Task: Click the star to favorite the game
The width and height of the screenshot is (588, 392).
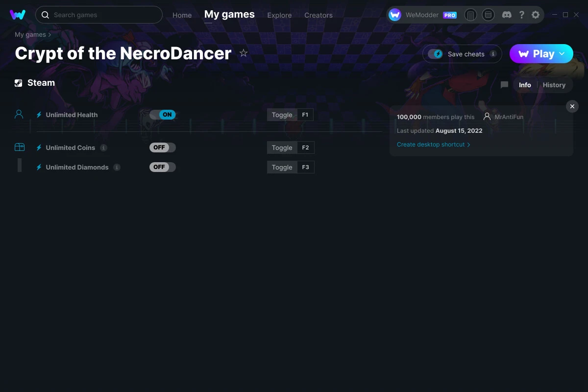Action: coord(243,53)
